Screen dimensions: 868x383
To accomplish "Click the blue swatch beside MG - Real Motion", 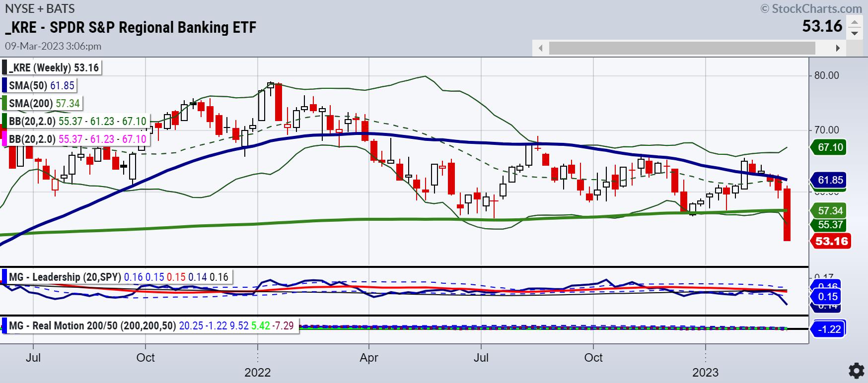I will point(4,326).
